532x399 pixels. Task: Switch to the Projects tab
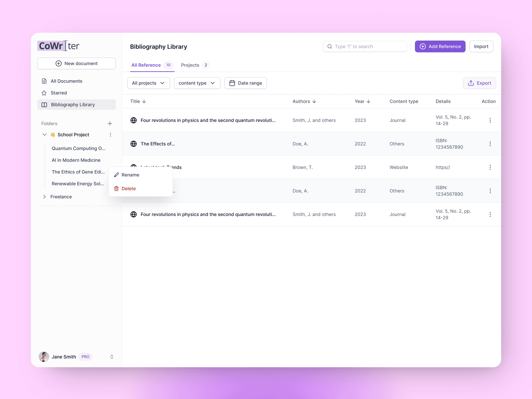(x=195, y=65)
